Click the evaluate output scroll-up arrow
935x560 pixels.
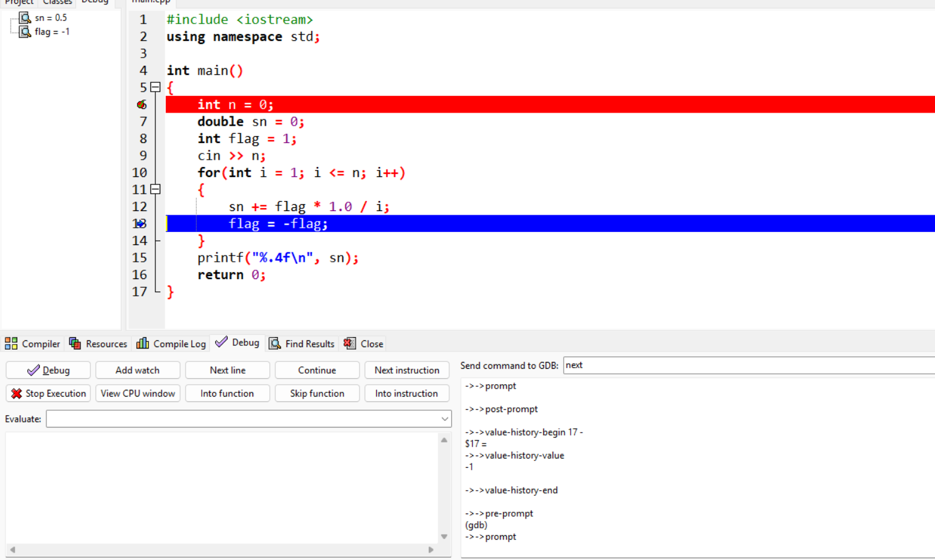[444, 440]
